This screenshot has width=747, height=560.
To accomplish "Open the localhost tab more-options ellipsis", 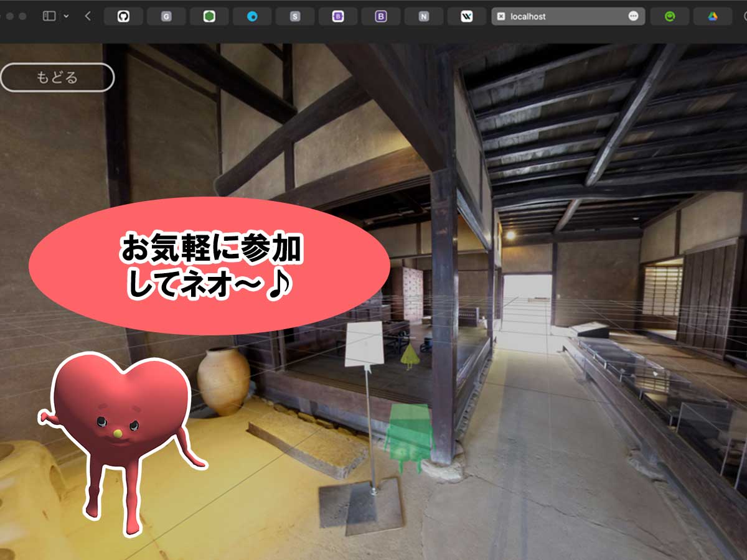I will coord(634,17).
